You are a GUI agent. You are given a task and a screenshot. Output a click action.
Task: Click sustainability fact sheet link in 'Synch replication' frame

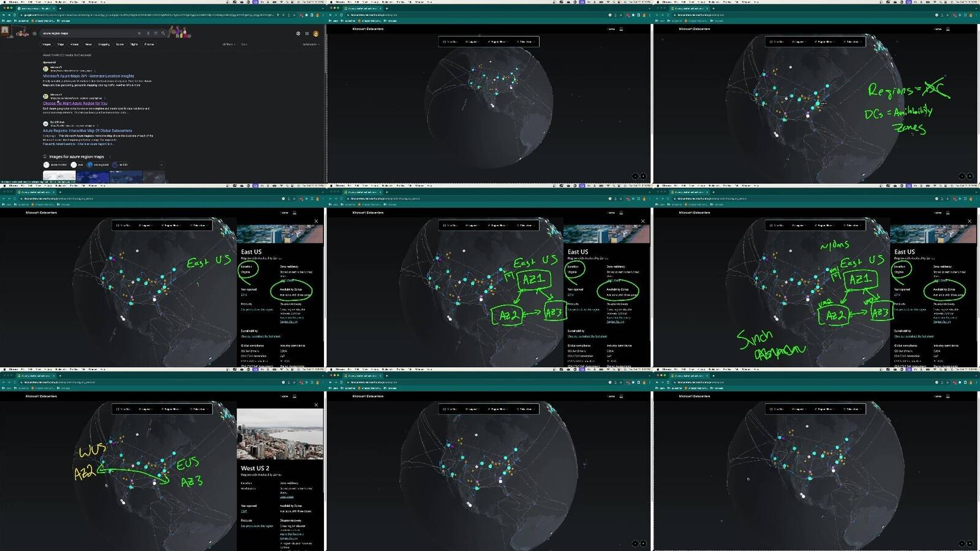tap(914, 336)
